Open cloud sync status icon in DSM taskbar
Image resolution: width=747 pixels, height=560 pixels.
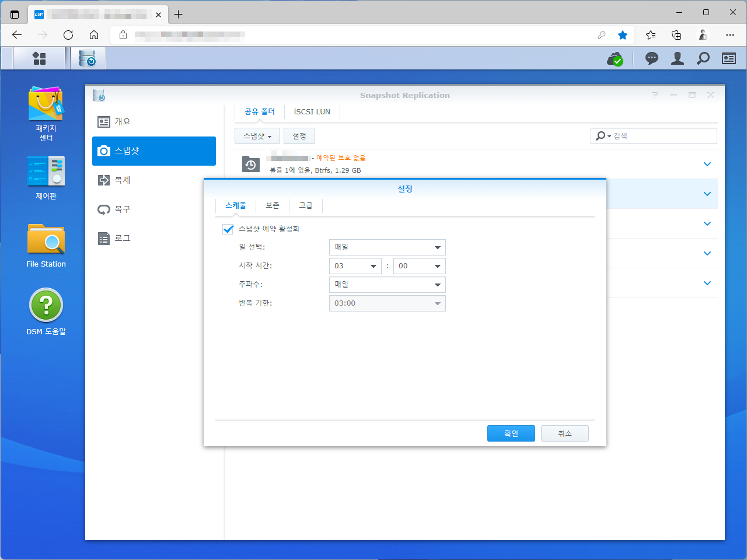pyautogui.click(x=615, y=58)
